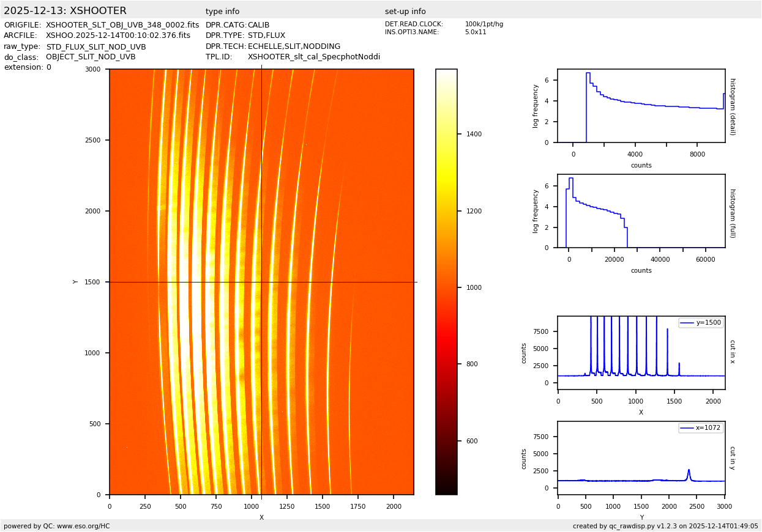Select the page title 2025-12-13: XSHOOTER

coord(65,11)
